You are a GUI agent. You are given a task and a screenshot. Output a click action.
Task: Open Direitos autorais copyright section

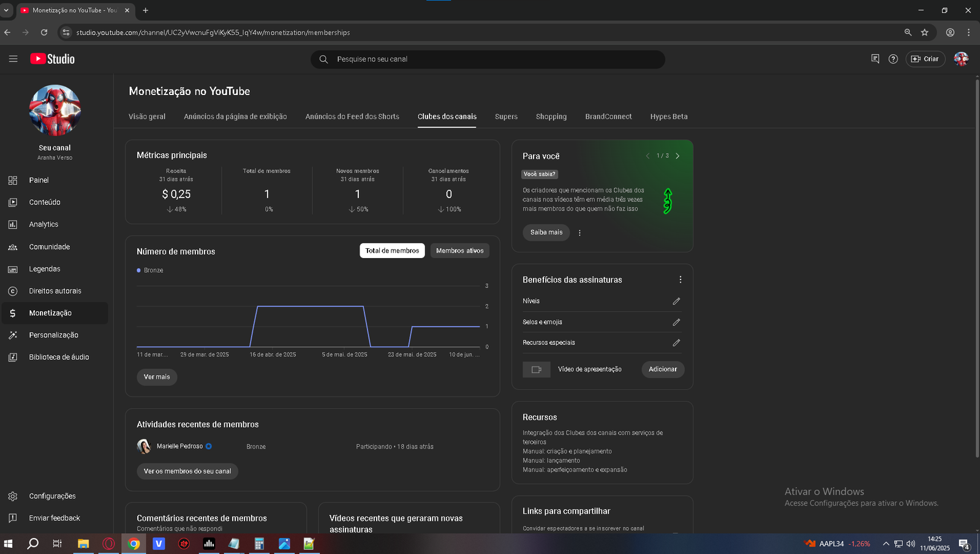click(x=55, y=291)
